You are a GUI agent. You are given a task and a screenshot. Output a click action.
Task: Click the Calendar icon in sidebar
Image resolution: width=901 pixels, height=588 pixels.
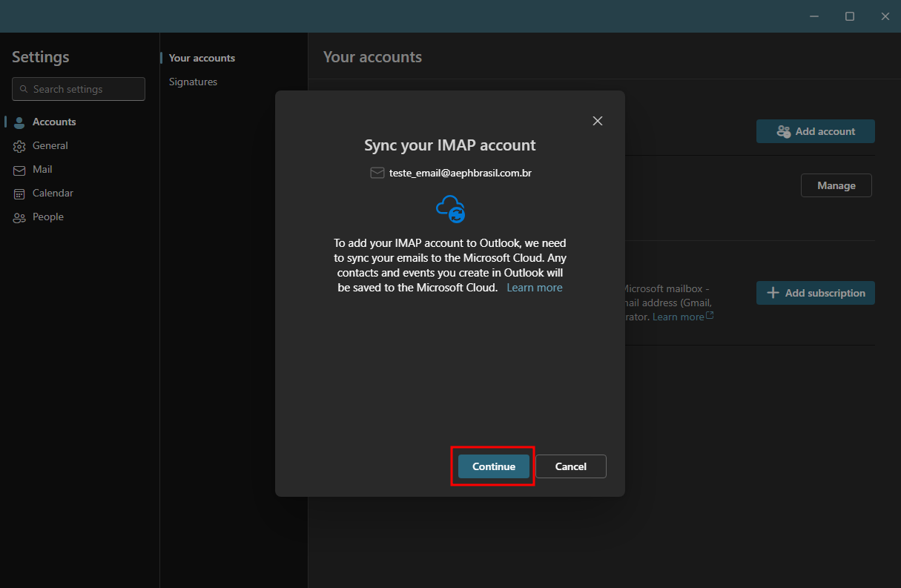click(x=19, y=194)
